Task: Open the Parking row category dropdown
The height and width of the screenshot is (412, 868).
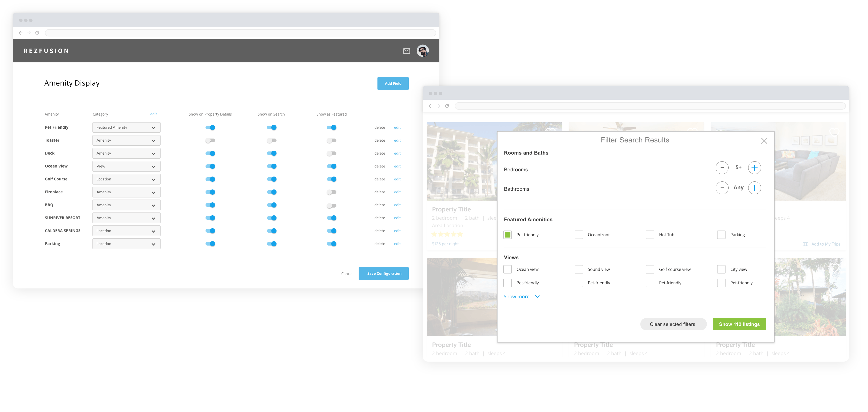Action: coord(126,244)
